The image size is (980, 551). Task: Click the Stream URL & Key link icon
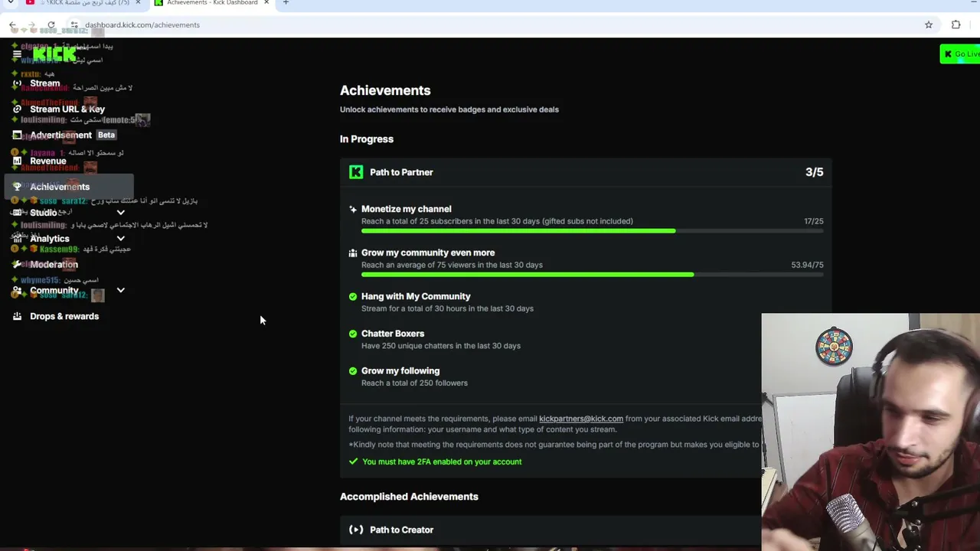[17, 109]
